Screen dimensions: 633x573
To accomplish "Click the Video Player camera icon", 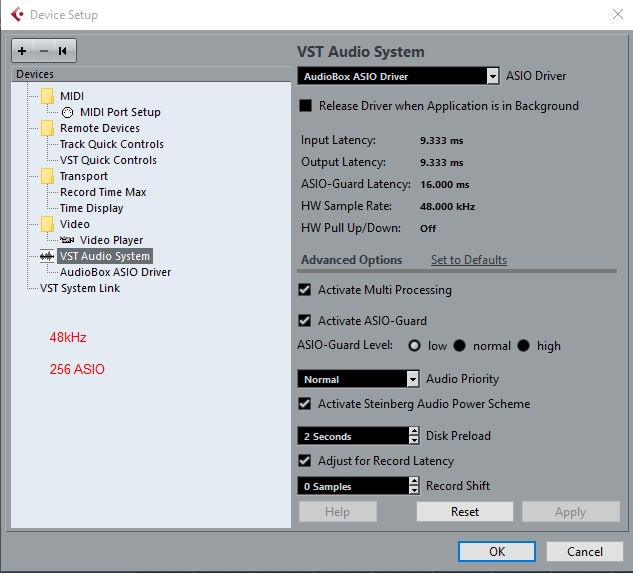I will coord(67,240).
